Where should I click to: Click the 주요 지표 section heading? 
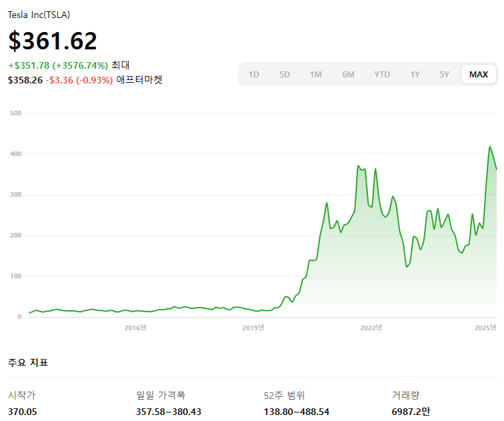(28, 362)
